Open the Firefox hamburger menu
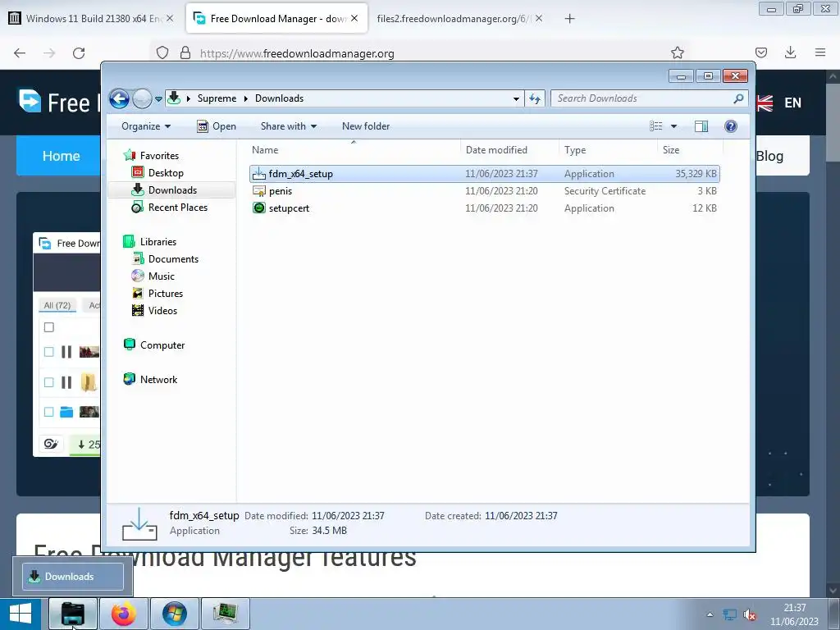 [x=820, y=52]
